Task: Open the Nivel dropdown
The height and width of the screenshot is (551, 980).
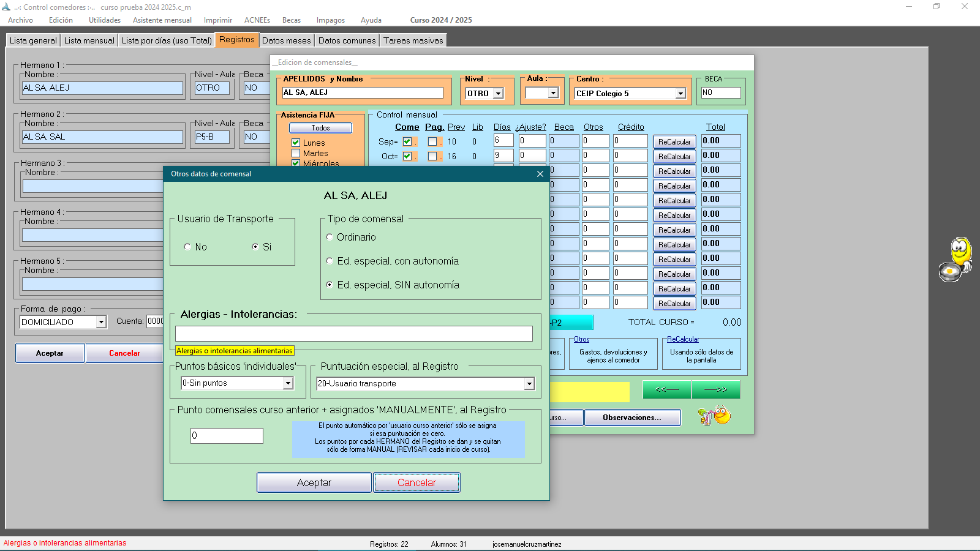Action: tap(499, 94)
